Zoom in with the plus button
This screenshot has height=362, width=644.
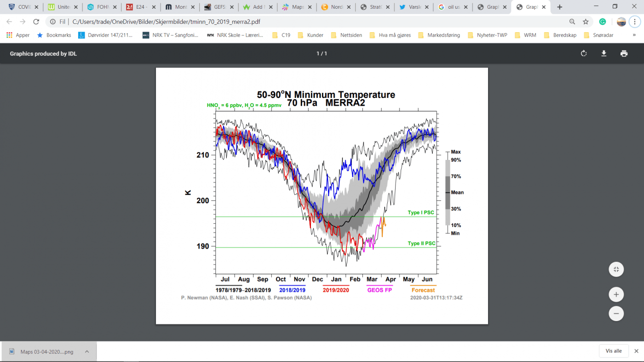[x=616, y=294]
